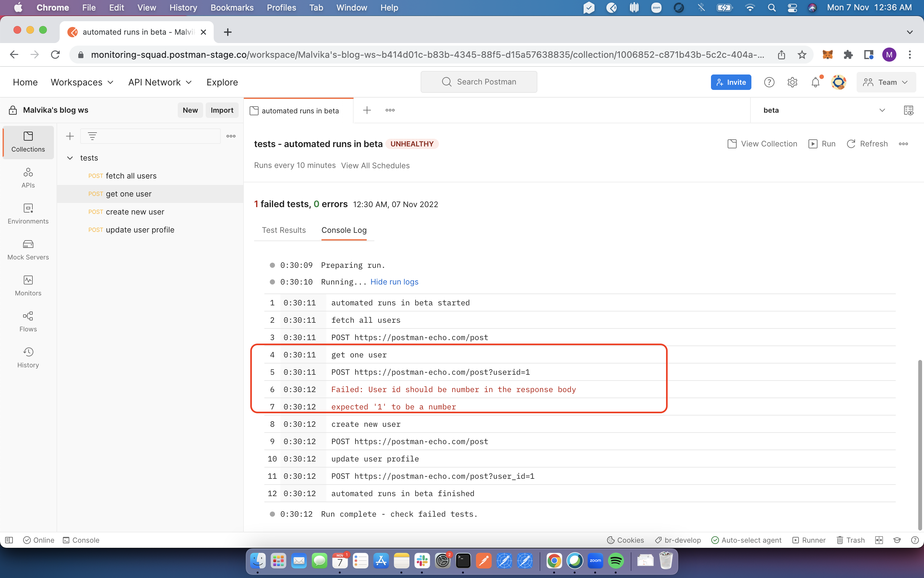Open Cookies from the status bar
Screen dimensions: 924x578
tap(625, 540)
